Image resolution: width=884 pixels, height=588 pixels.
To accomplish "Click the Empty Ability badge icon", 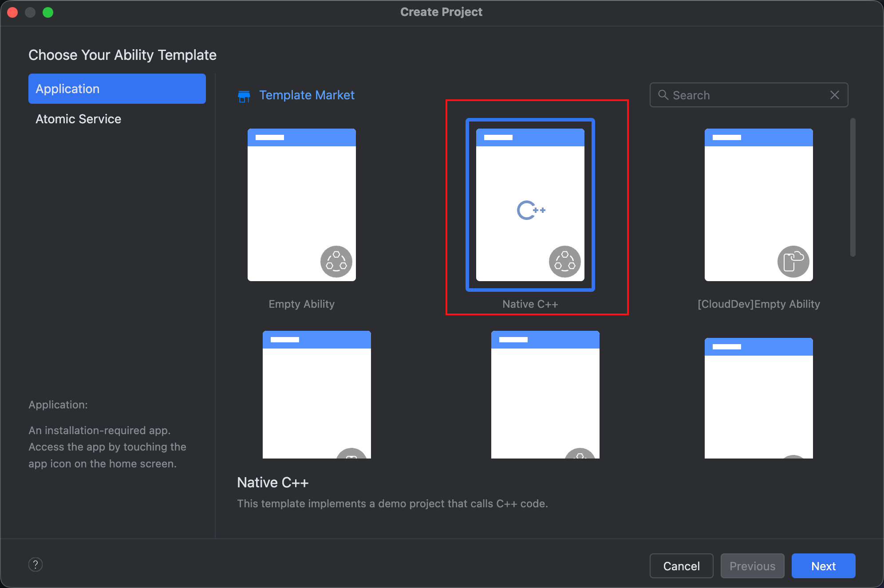I will tap(336, 262).
